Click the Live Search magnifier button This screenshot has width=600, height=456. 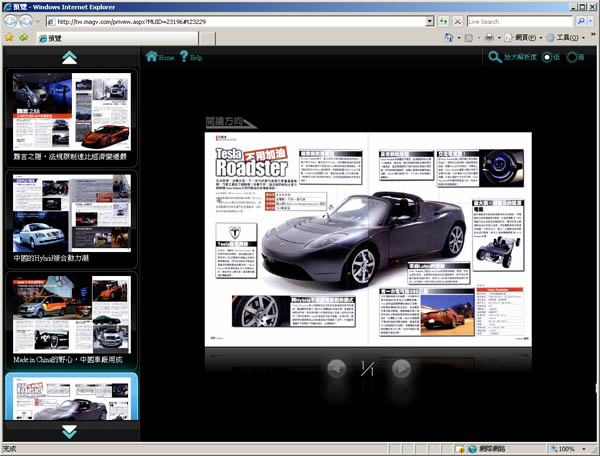click(581, 21)
